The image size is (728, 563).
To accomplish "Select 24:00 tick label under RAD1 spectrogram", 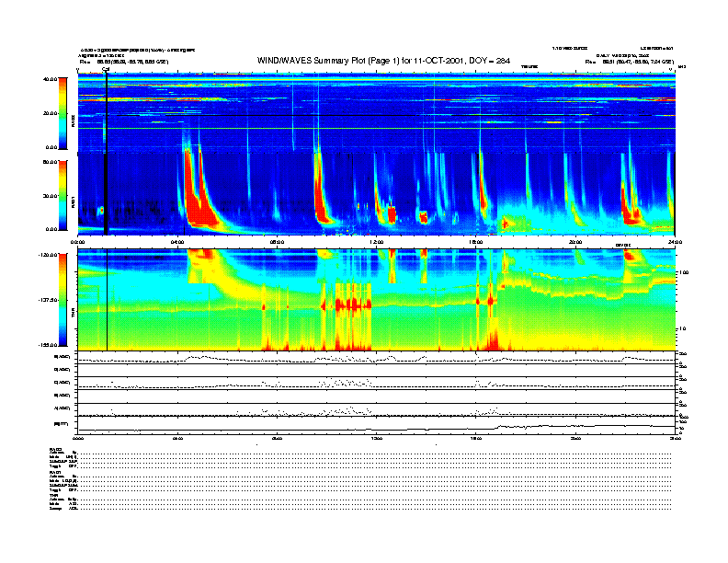I will (x=675, y=242).
